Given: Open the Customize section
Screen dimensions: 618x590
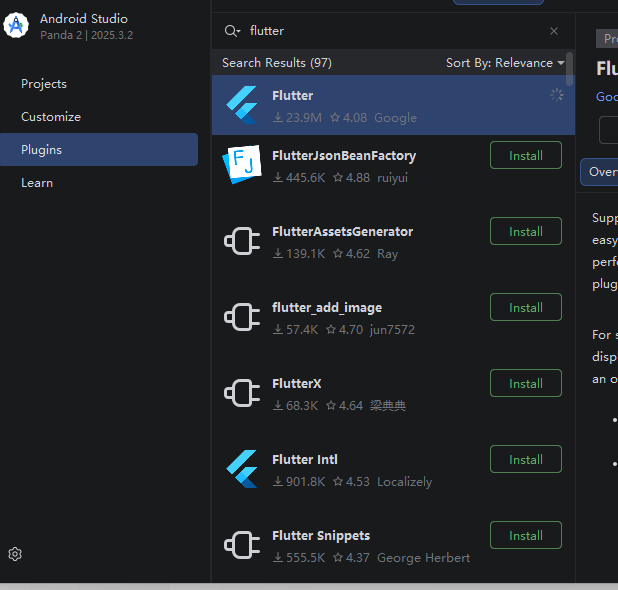Looking at the screenshot, I should coord(51,117).
